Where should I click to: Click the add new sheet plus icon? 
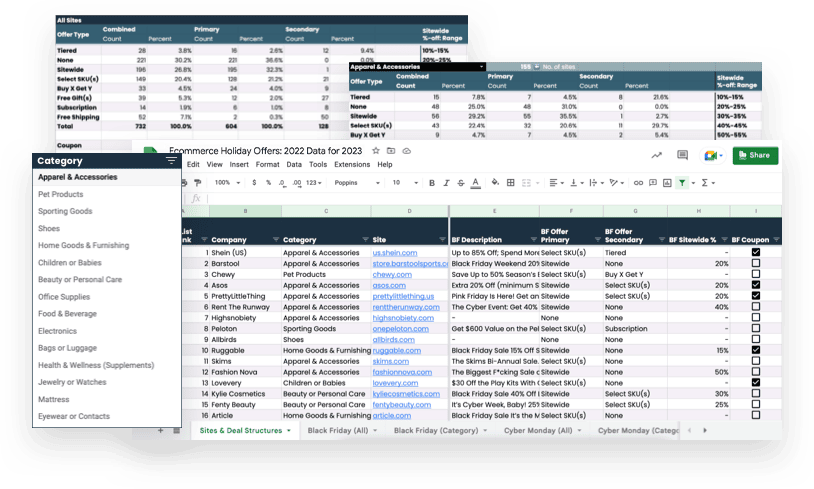[x=160, y=430]
